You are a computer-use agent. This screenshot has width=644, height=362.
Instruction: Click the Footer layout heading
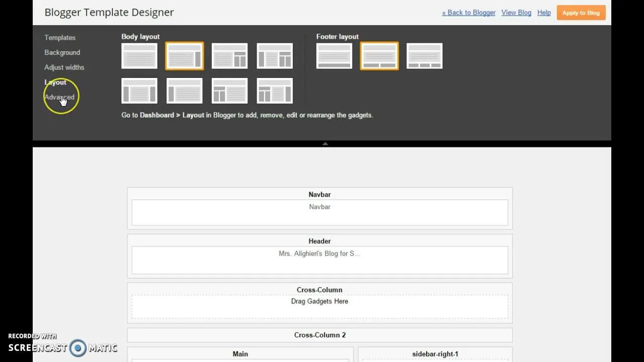(337, 37)
